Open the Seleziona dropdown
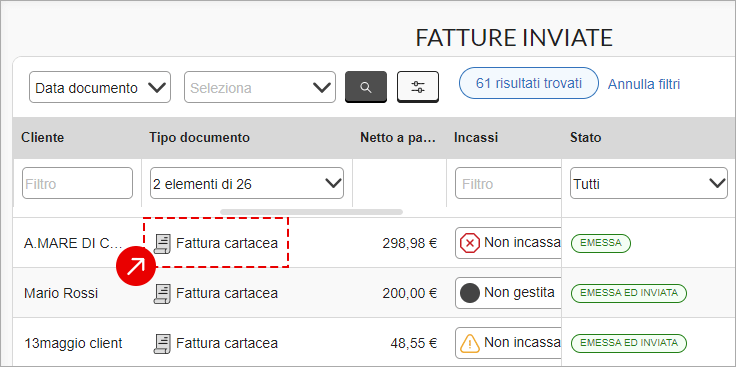 pos(260,87)
